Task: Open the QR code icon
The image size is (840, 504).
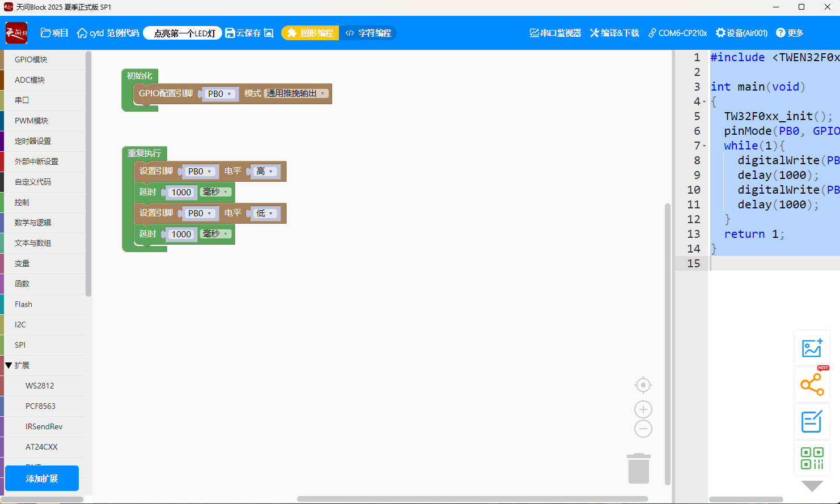Action: coord(812,458)
